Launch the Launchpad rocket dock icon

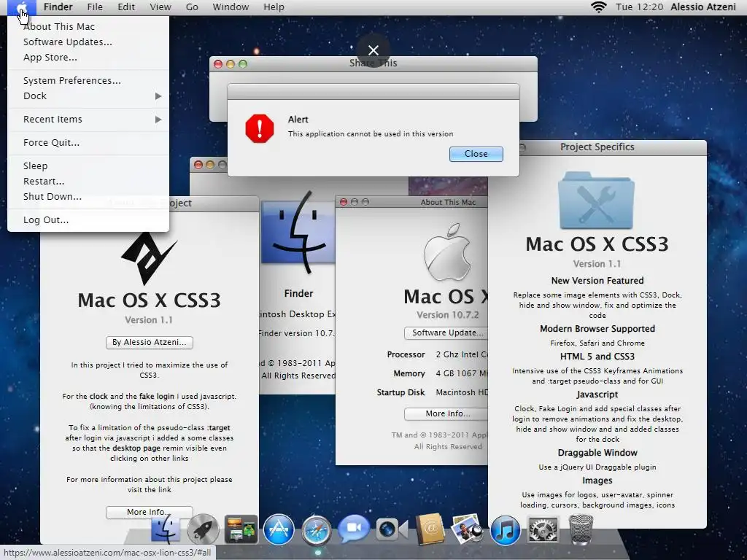pyautogui.click(x=203, y=529)
